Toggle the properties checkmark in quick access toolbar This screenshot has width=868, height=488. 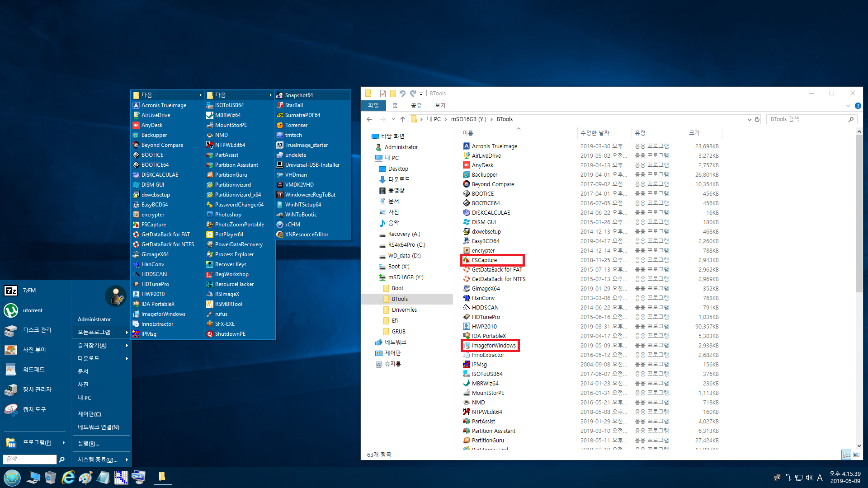pos(383,94)
